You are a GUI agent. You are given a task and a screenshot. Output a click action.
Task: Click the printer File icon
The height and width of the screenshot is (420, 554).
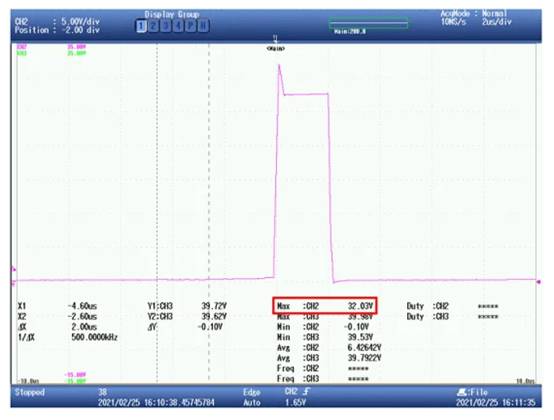pyautogui.click(x=461, y=392)
